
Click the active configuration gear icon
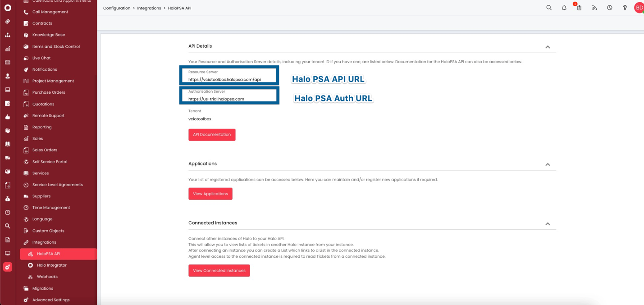8,267
